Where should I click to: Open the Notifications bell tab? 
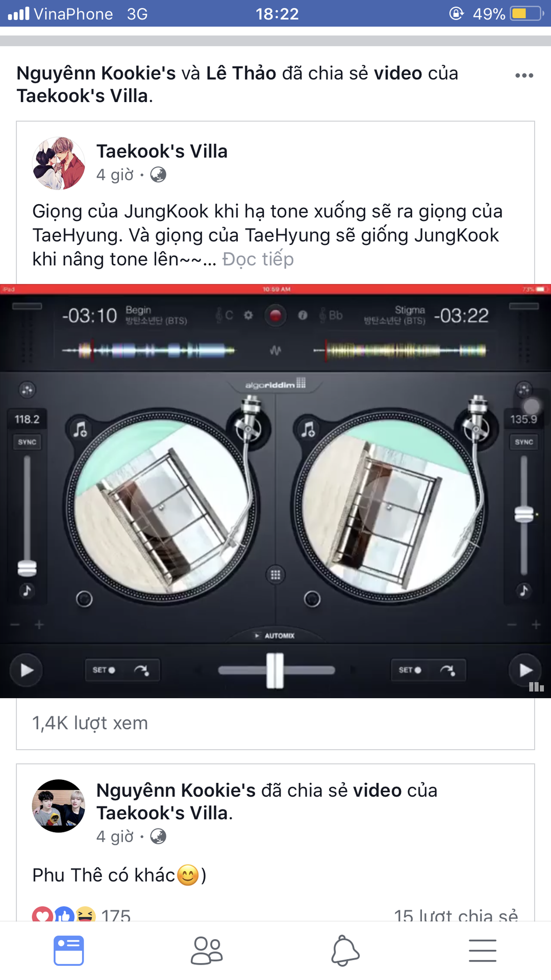(x=345, y=950)
